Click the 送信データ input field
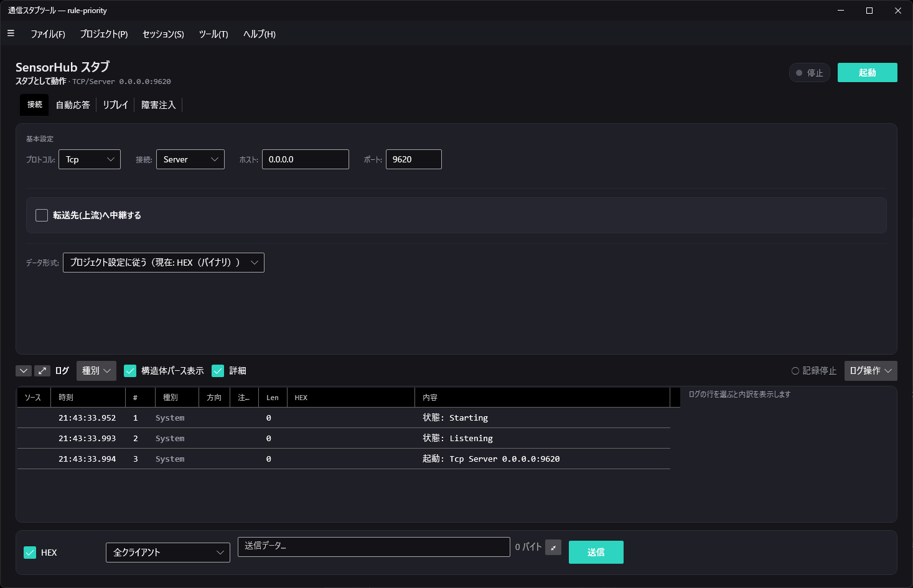This screenshot has width=913, height=588. coord(374,547)
